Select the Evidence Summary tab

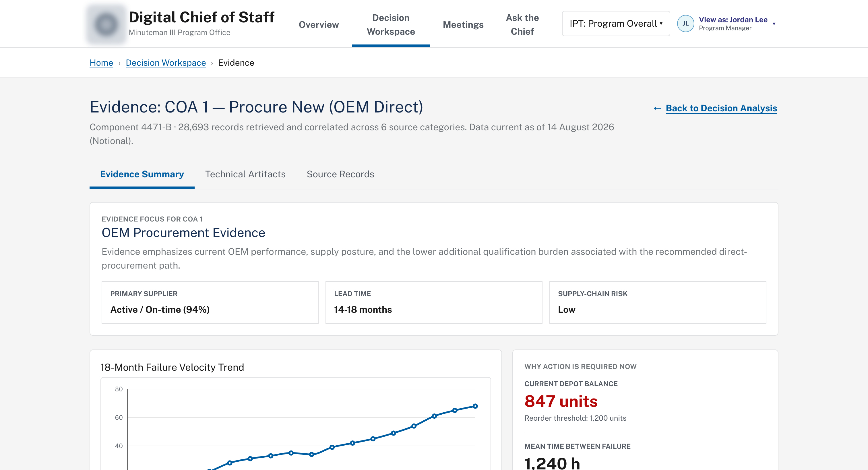click(x=142, y=174)
